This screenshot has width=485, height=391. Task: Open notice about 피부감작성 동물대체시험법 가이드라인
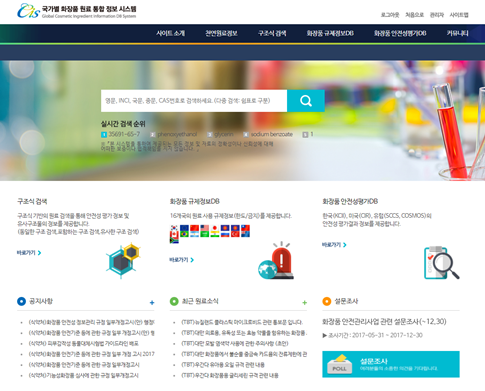coord(84,343)
